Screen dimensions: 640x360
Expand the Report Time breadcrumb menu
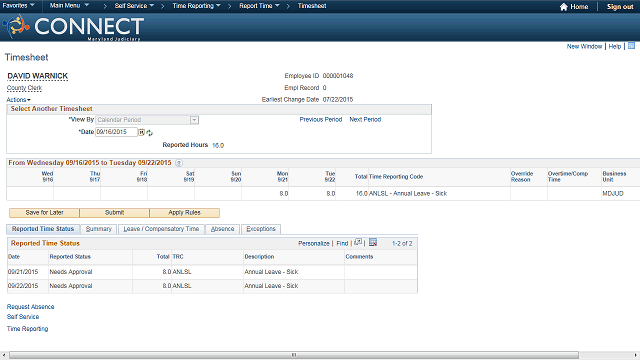point(259,6)
